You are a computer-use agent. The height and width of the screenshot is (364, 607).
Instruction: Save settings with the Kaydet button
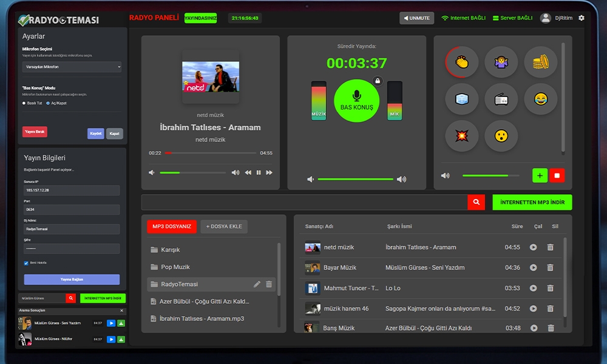[96, 133]
